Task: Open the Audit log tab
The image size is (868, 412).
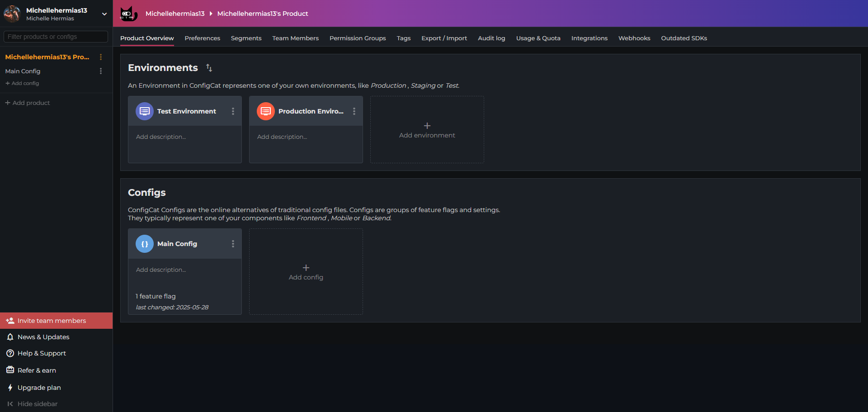Action: tap(491, 38)
